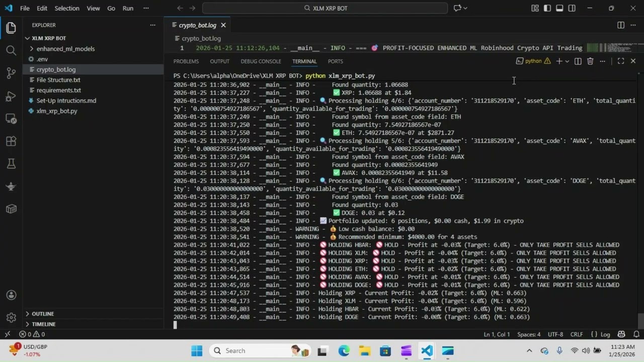Open the Accounts icon in activity bar

tap(11, 295)
